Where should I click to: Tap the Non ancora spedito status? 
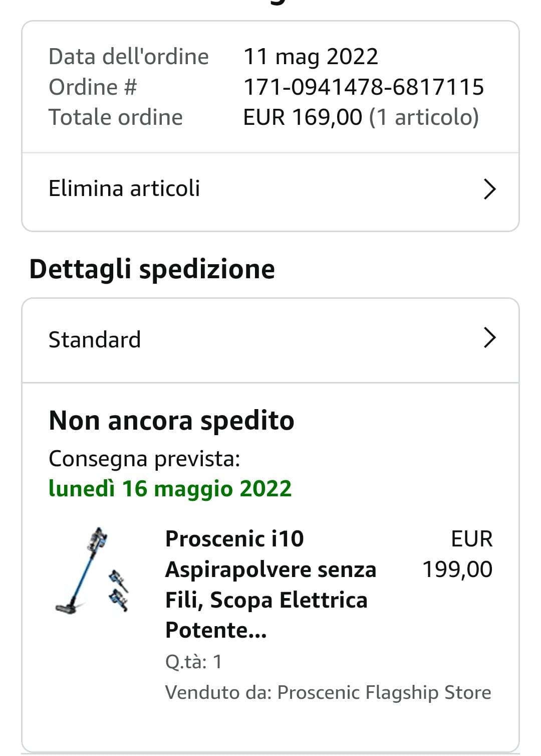pyautogui.click(x=171, y=421)
